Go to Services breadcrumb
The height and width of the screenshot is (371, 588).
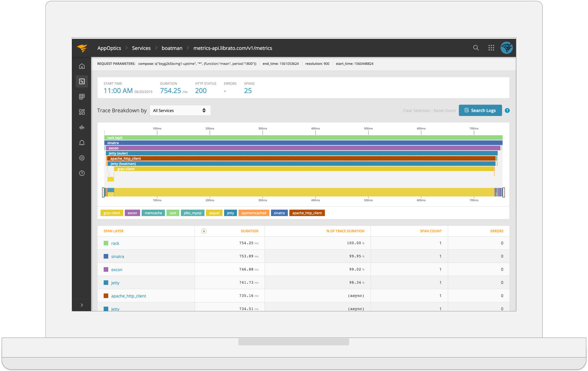[x=141, y=48]
